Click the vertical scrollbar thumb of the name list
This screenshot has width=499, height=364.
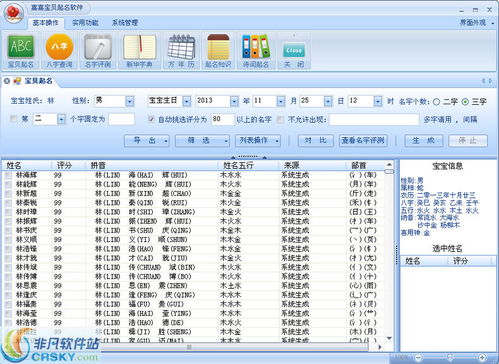tap(389, 171)
